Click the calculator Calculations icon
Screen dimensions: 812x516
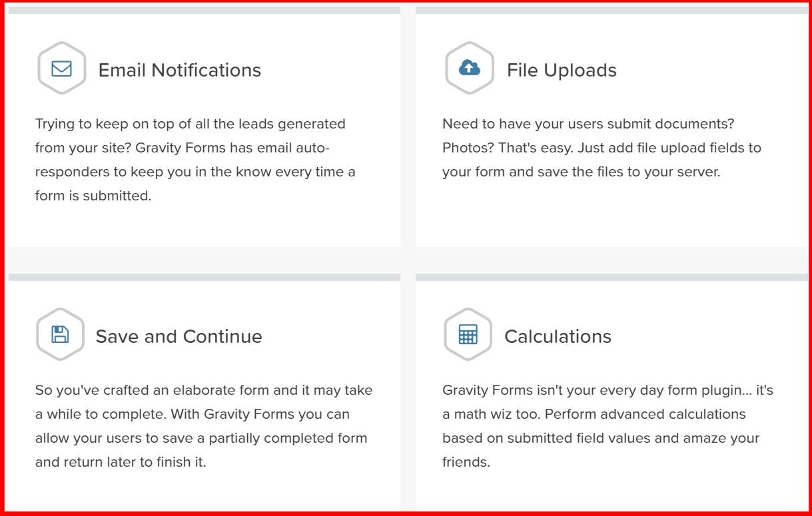(468, 334)
